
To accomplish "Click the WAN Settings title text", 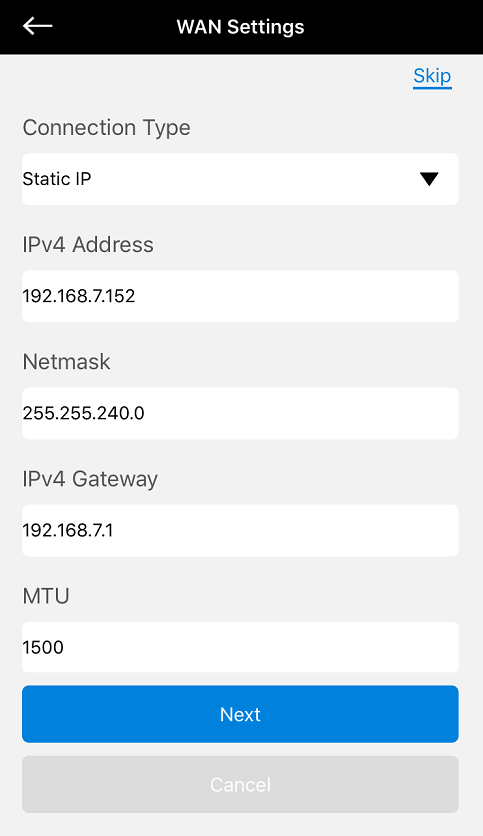I will point(240,27).
